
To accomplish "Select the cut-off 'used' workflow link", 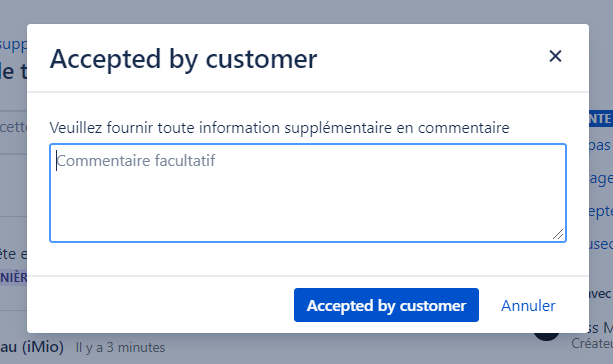I will tap(601, 244).
